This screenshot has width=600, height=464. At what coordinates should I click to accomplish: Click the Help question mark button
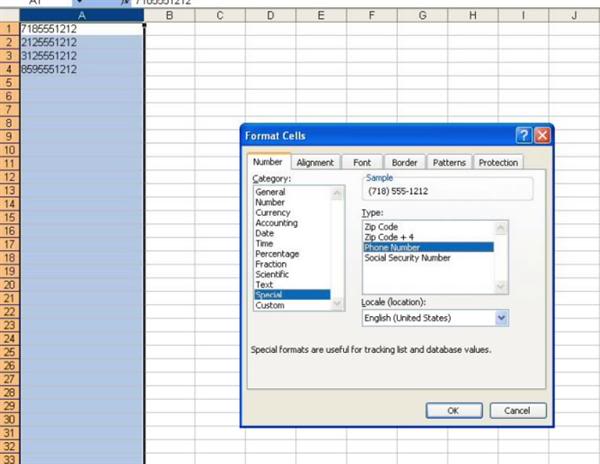pos(523,135)
